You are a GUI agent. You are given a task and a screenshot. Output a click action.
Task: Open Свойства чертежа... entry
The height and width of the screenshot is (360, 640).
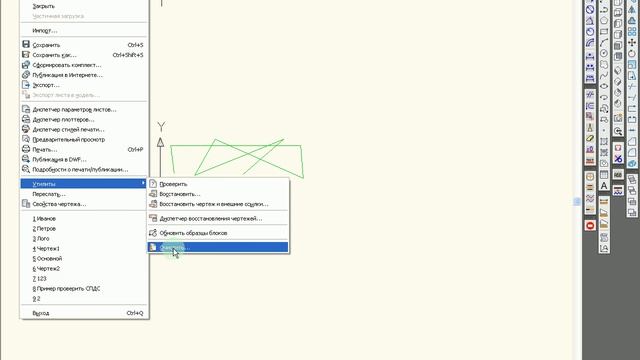tap(84, 204)
